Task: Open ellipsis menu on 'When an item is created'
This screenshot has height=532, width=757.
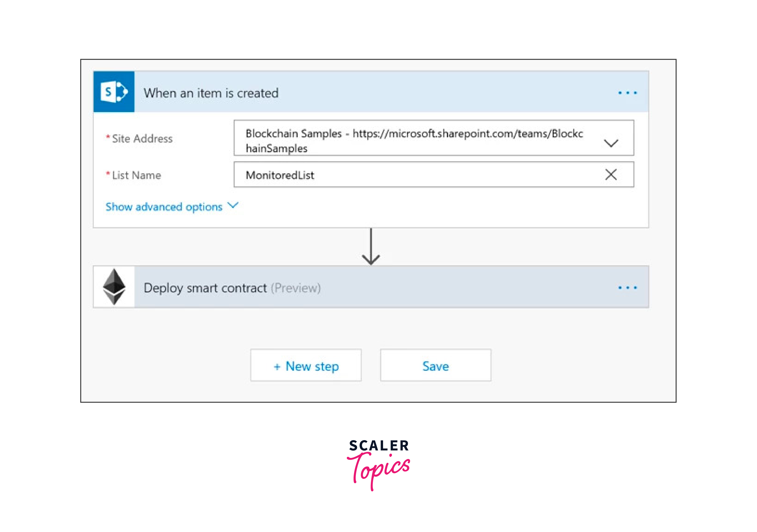Action: [x=627, y=93]
